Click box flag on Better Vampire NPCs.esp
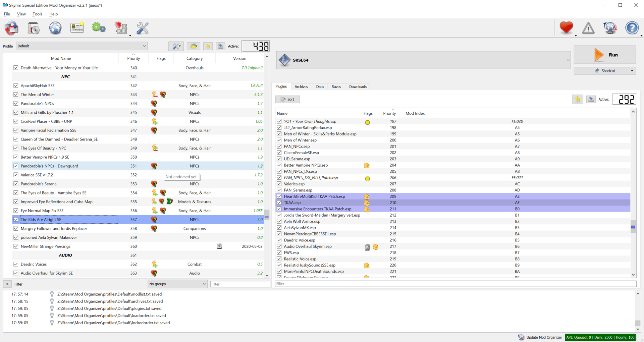This screenshot has height=342, width=644. click(367, 166)
